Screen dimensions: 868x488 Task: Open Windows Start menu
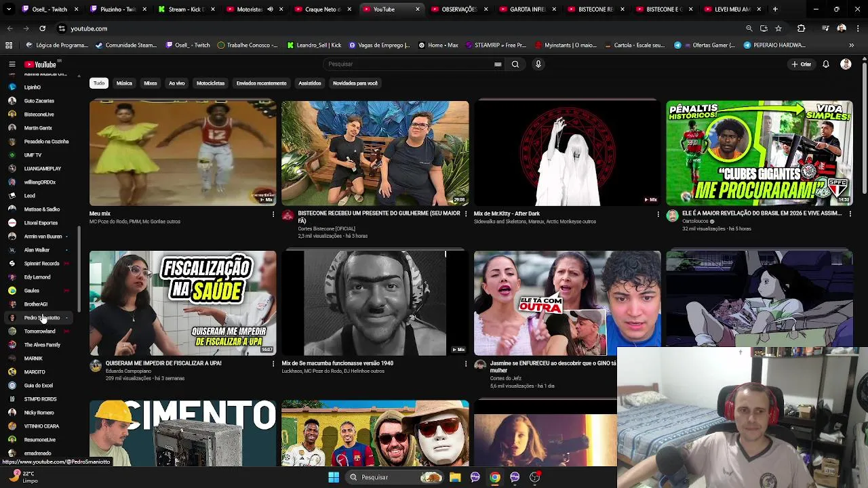coord(333,477)
